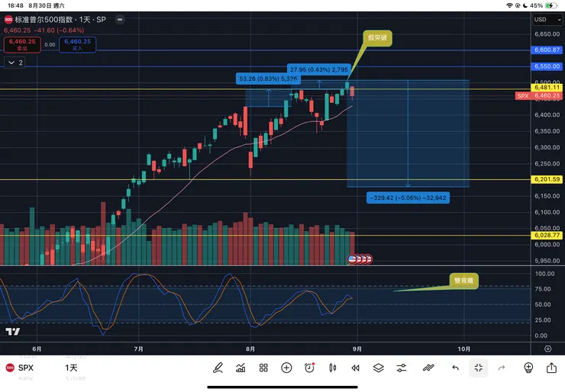Image resolution: width=565 pixels, height=392 pixels.
Task: Undo the last action with the arrow
Action: (x=456, y=368)
